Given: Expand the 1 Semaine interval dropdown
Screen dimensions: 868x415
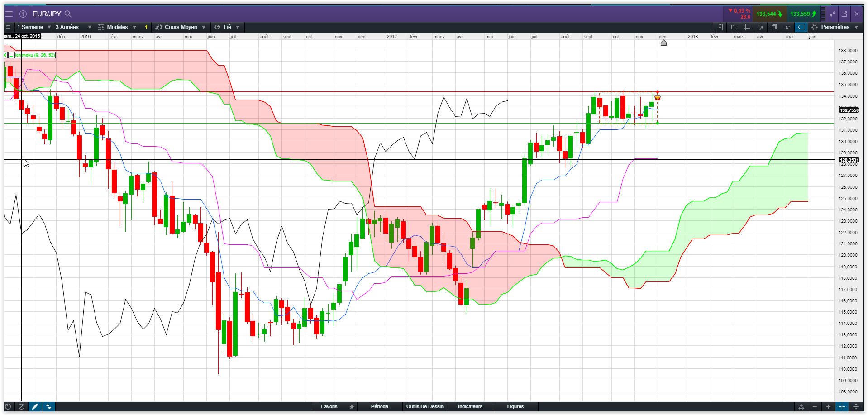Looking at the screenshot, I should tap(34, 27).
